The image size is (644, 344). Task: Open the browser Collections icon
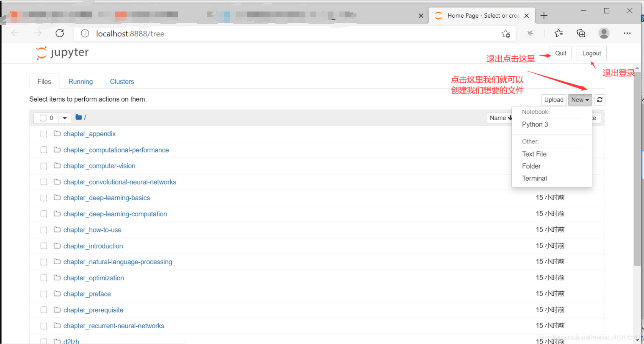[581, 33]
